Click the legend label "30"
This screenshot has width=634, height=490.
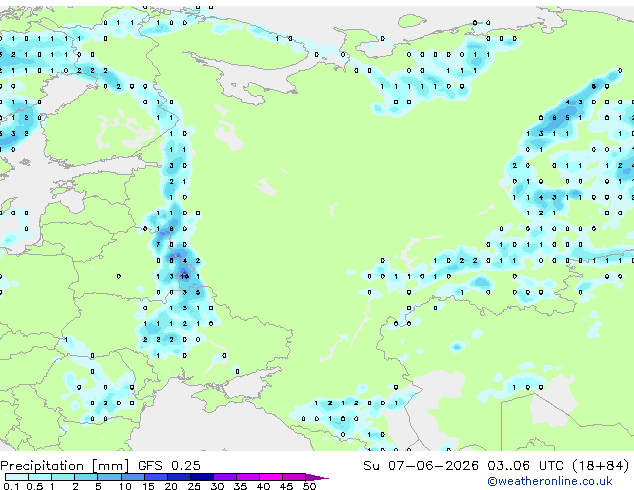point(217,486)
